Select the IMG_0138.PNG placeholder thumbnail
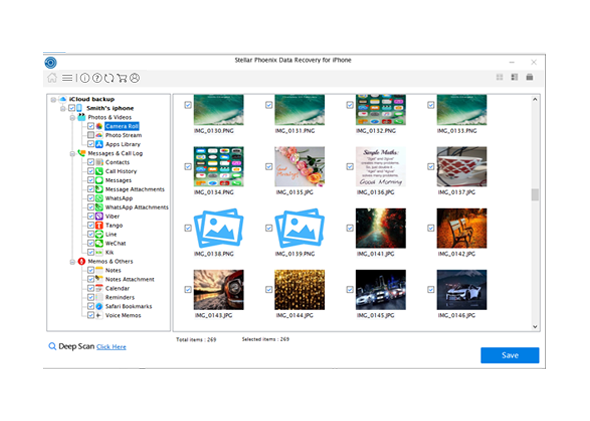This screenshot has height=421, width=590. [219, 228]
